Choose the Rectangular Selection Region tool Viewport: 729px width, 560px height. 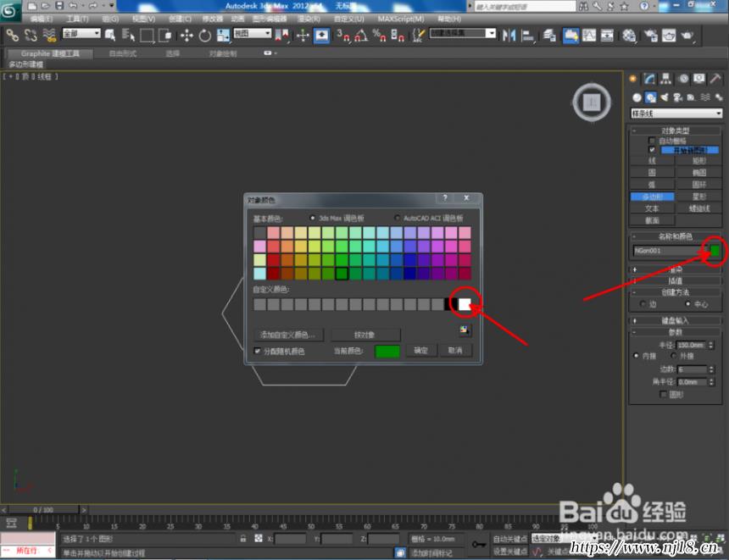147,36
